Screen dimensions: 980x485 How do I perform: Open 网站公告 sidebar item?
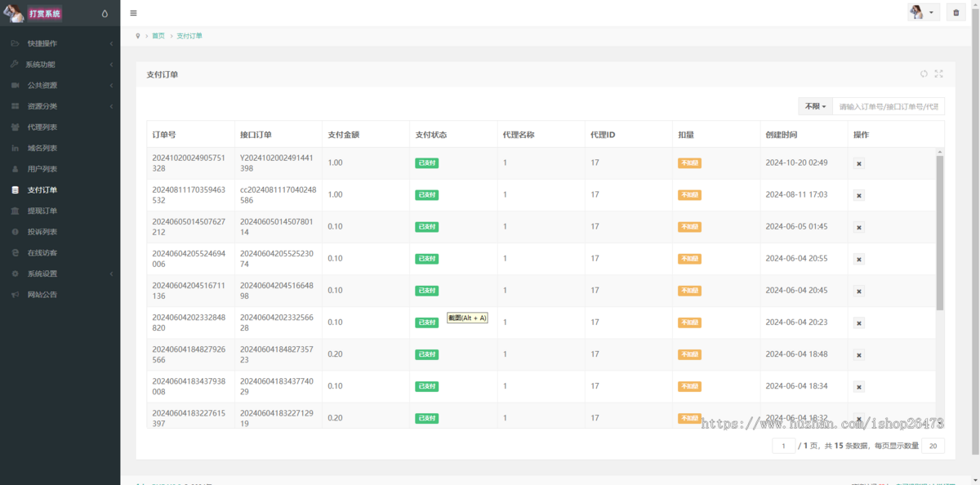click(x=60, y=295)
